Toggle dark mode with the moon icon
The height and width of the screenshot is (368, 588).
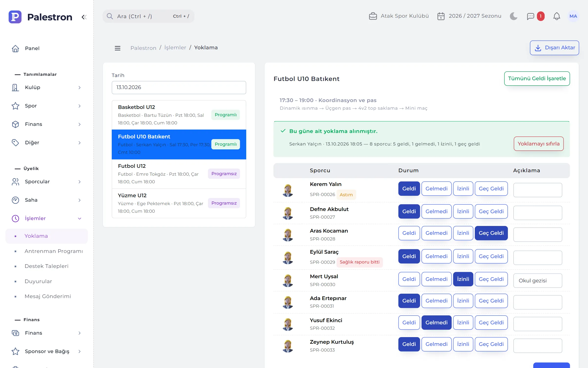pyautogui.click(x=514, y=16)
